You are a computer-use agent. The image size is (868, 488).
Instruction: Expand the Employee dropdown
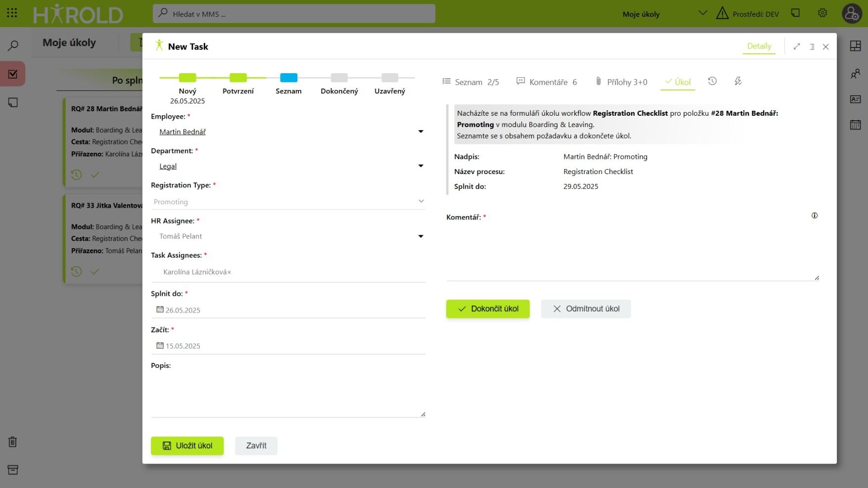point(420,132)
